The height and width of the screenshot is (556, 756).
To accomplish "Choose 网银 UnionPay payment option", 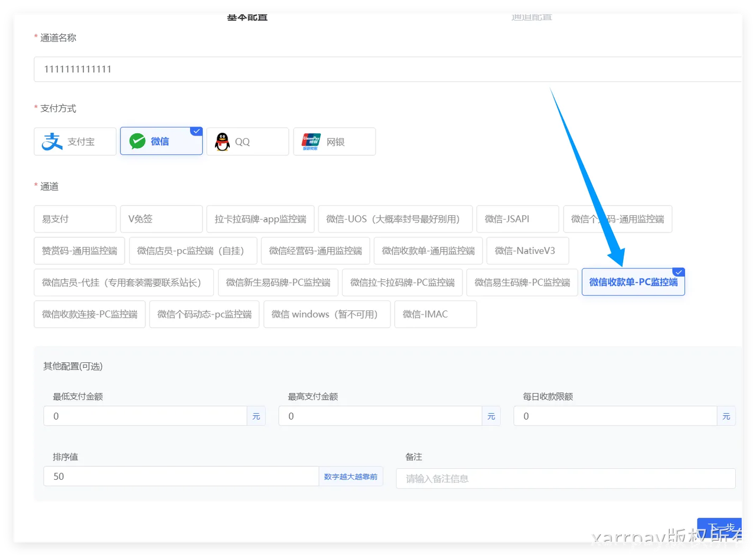I will coord(334,142).
